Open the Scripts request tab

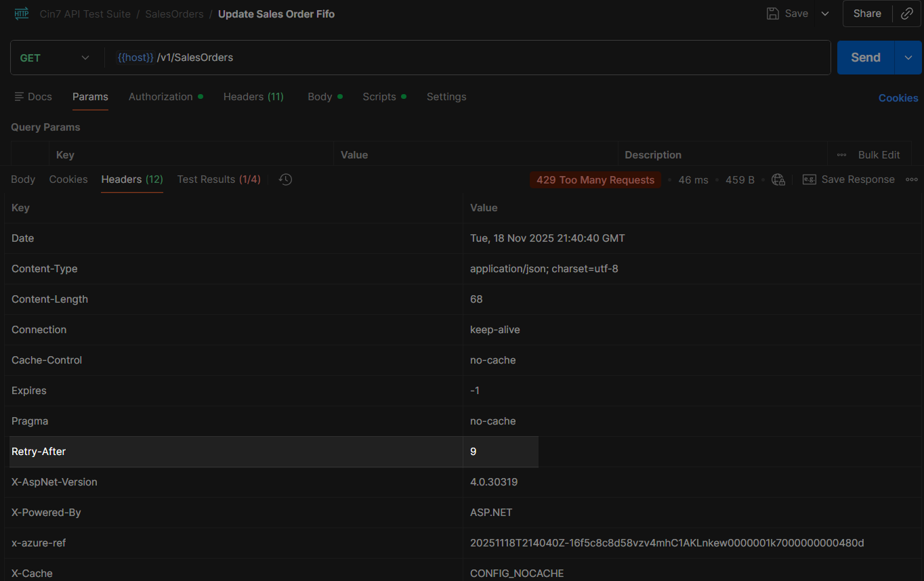pyautogui.click(x=379, y=97)
